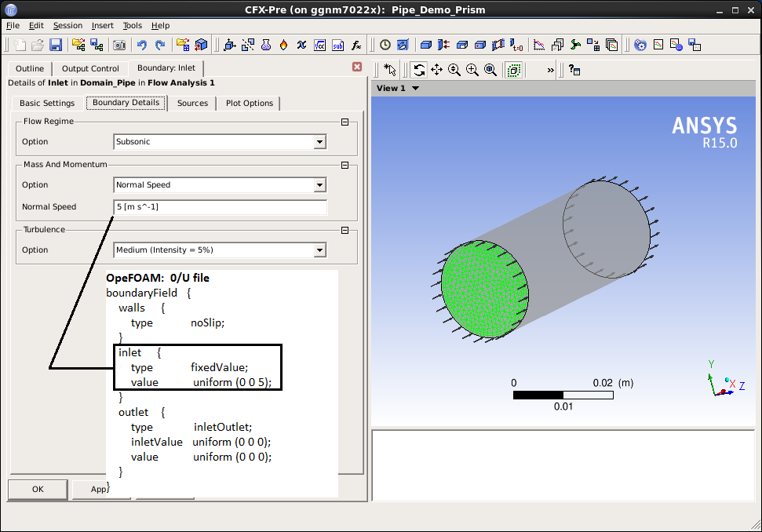The width and height of the screenshot is (762, 532).
Task: Open Solver Control graph icon
Action: (539, 46)
